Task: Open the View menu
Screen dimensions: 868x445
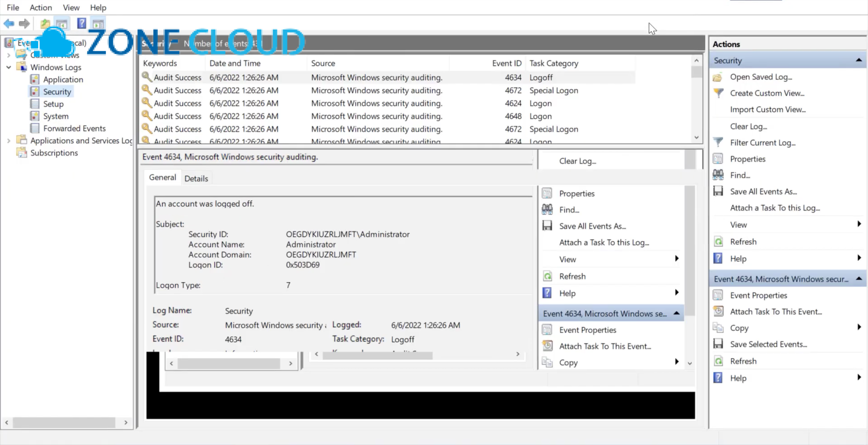Action: pos(71,7)
